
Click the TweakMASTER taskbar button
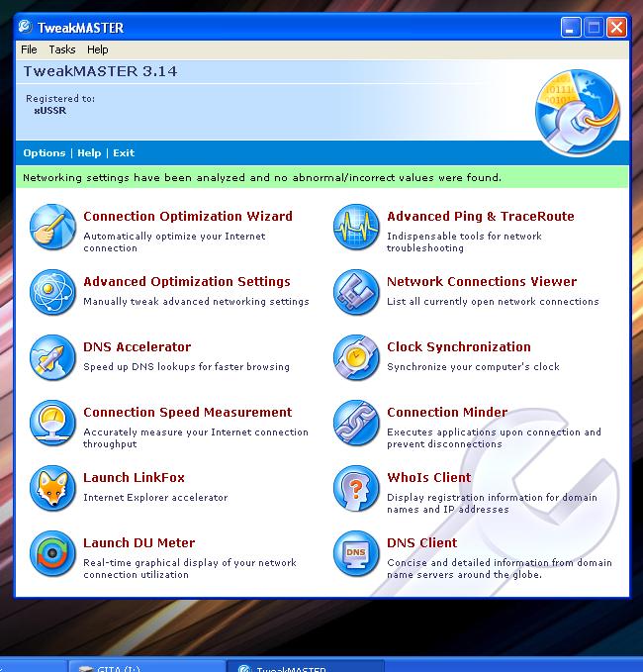coord(305,666)
